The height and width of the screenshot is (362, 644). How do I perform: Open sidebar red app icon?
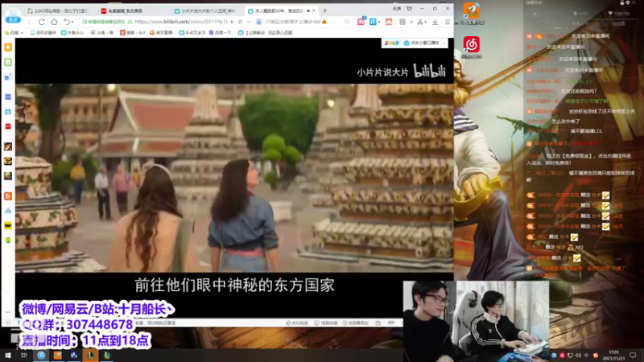pyautogui.click(x=8, y=126)
